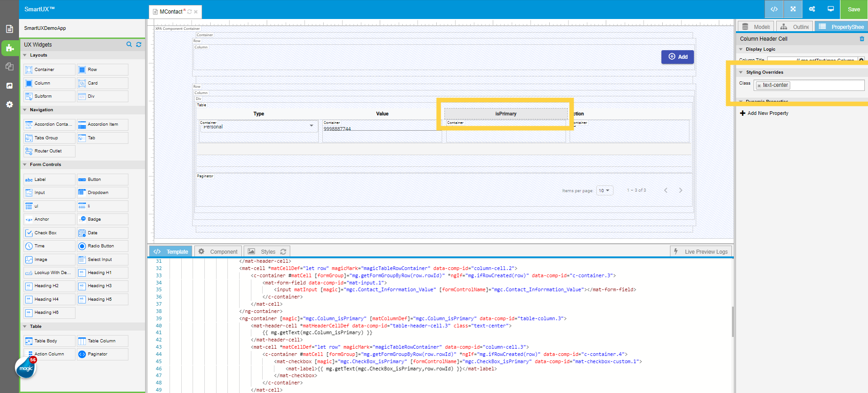This screenshot has width=868, height=393.
Task: Open the items per page dropdown
Action: pos(604,190)
